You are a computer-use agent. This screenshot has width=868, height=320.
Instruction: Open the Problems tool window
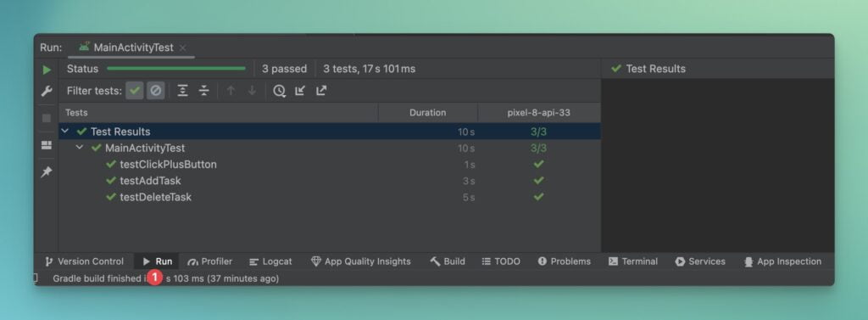(x=564, y=261)
